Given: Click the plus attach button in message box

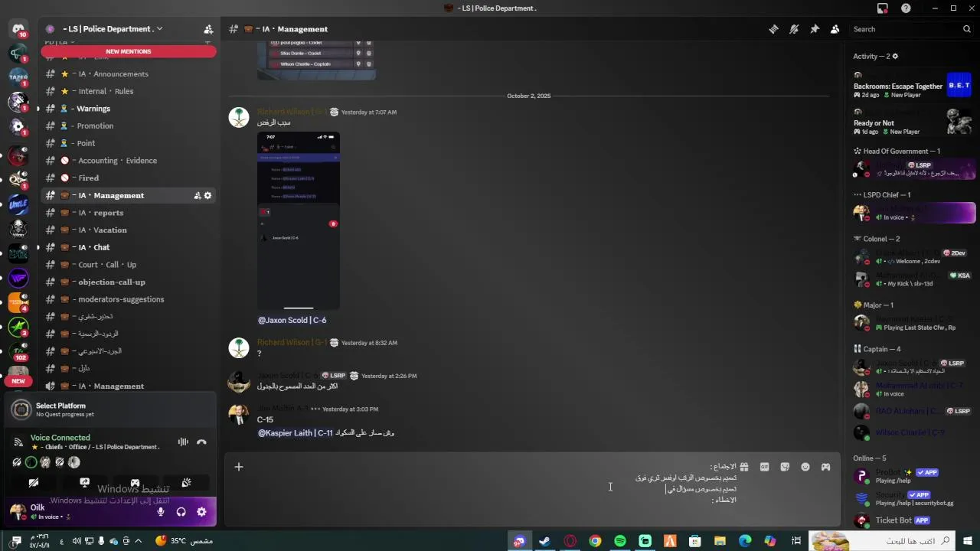Looking at the screenshot, I should [239, 467].
